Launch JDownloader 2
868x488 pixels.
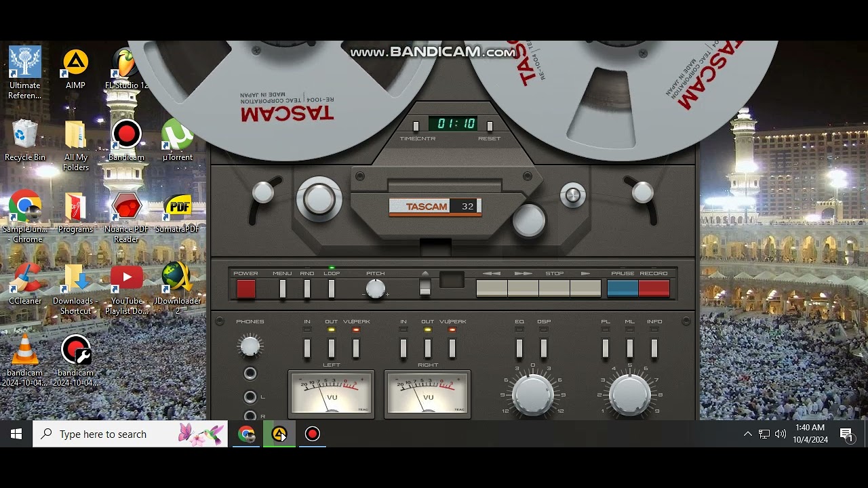[x=178, y=289]
